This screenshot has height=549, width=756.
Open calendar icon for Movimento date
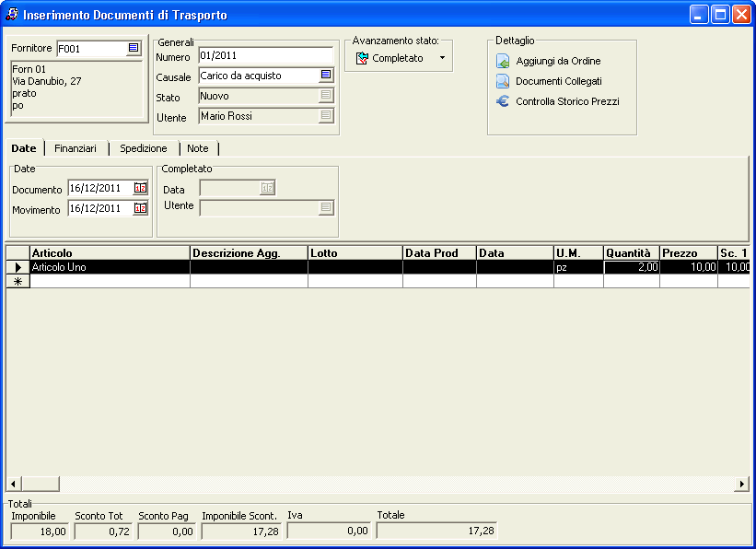point(140,208)
